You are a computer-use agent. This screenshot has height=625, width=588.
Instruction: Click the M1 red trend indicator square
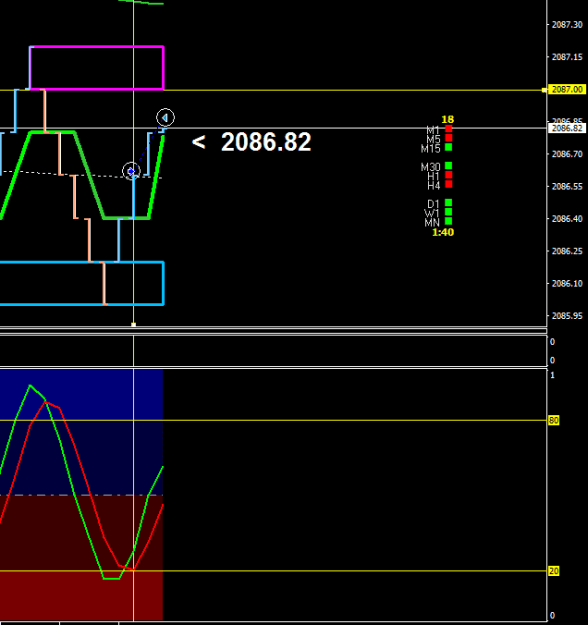[448, 129]
